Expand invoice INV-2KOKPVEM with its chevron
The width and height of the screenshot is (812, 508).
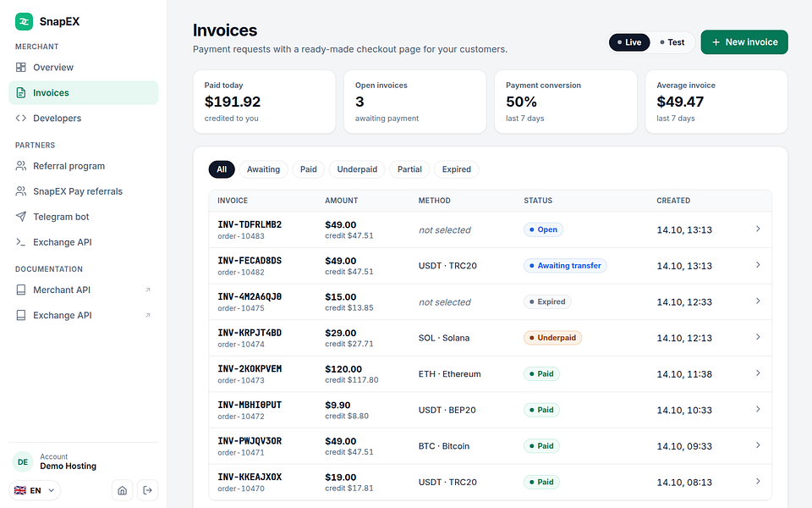coord(758,373)
